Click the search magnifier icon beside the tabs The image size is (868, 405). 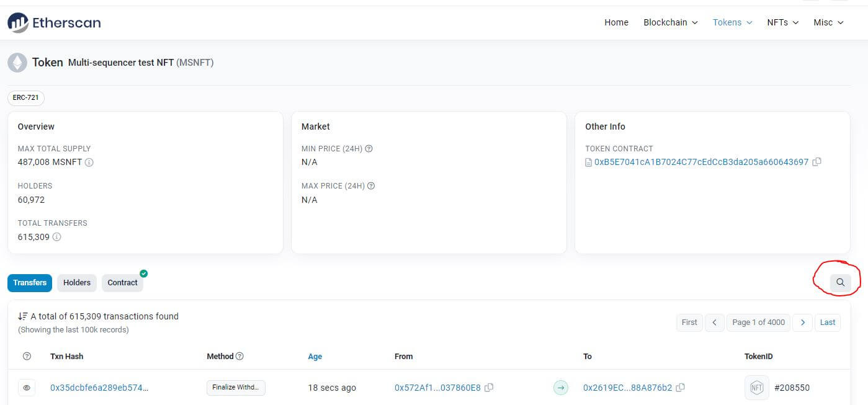(840, 282)
